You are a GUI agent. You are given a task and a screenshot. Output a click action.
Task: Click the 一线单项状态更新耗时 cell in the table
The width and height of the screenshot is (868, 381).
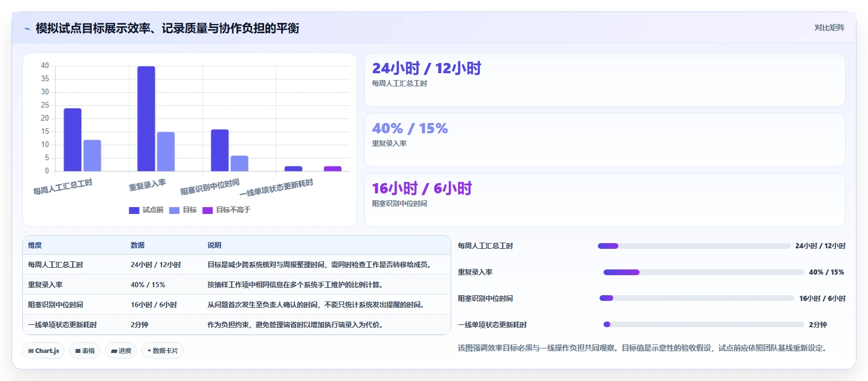62,325
